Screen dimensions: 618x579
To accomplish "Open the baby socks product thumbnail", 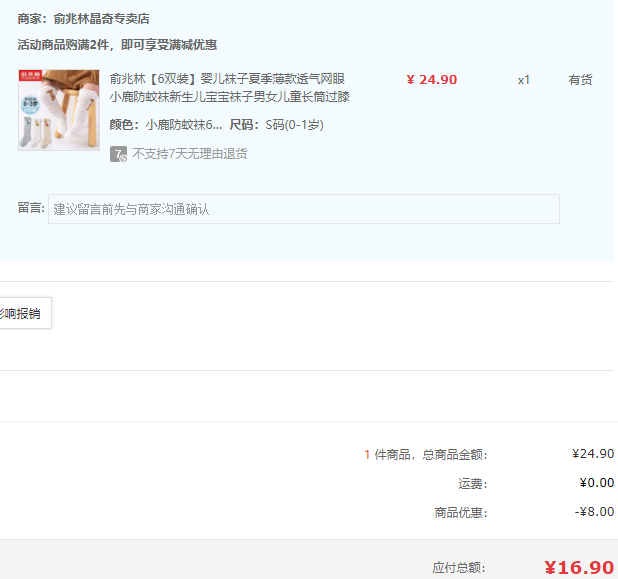I will click(x=59, y=110).
